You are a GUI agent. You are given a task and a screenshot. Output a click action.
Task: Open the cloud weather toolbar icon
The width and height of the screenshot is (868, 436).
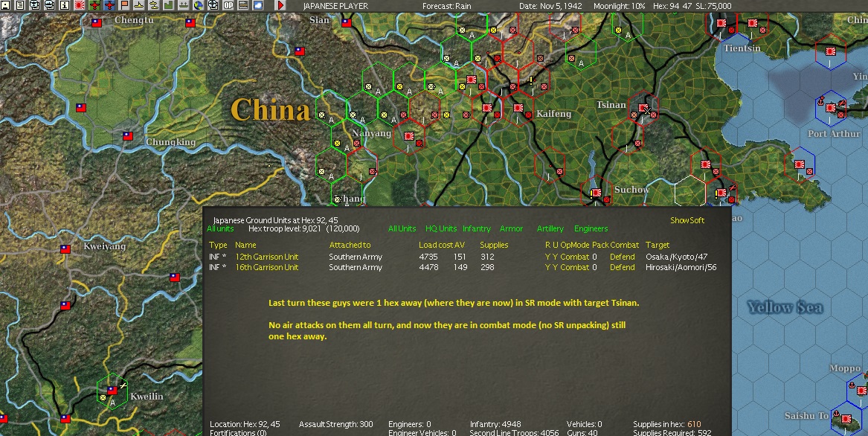(258, 5)
